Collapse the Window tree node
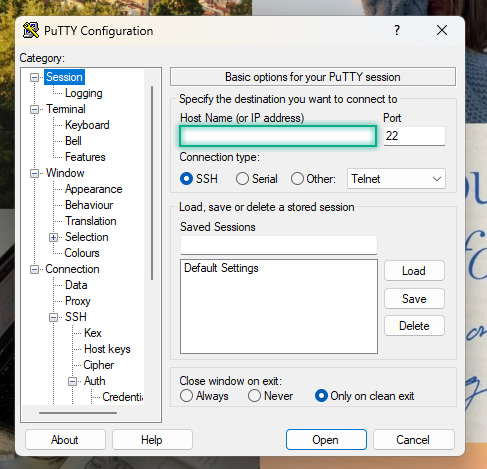Image resolution: width=487 pixels, height=469 pixels. pos(34,173)
